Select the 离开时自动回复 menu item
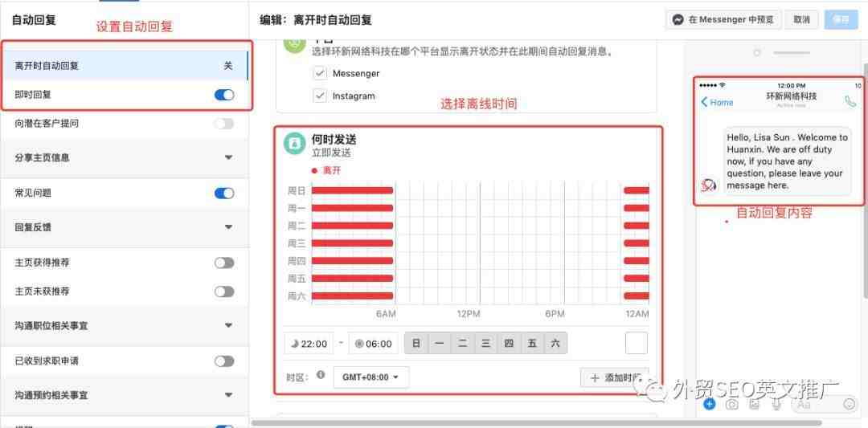 [x=124, y=66]
